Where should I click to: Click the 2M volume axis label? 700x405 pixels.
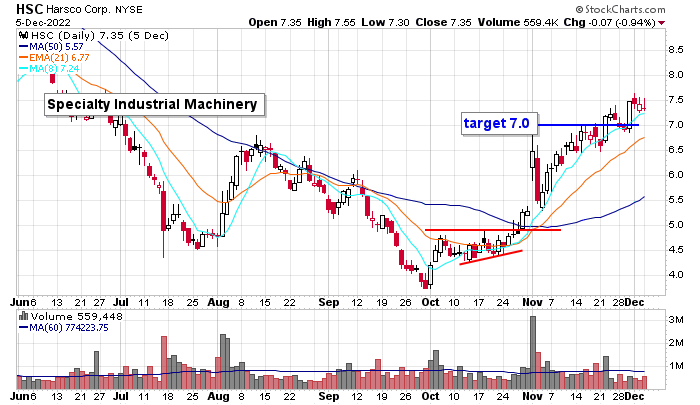point(675,343)
